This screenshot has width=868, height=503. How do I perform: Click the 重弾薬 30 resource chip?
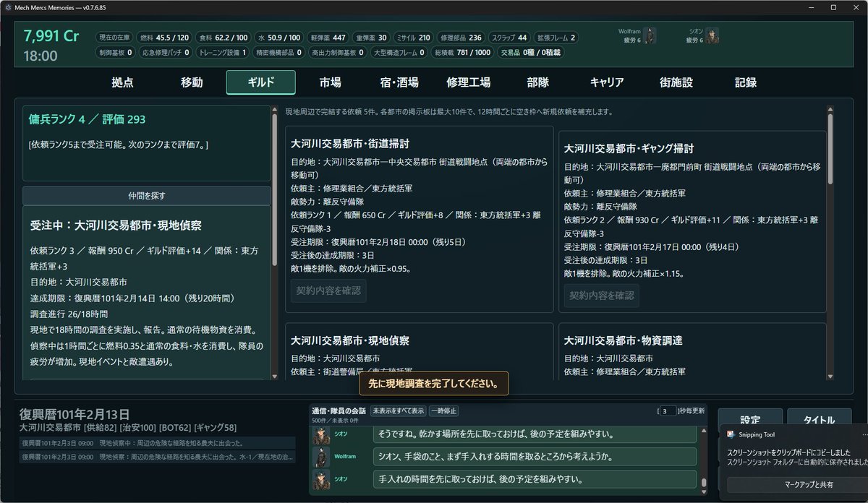[371, 38]
